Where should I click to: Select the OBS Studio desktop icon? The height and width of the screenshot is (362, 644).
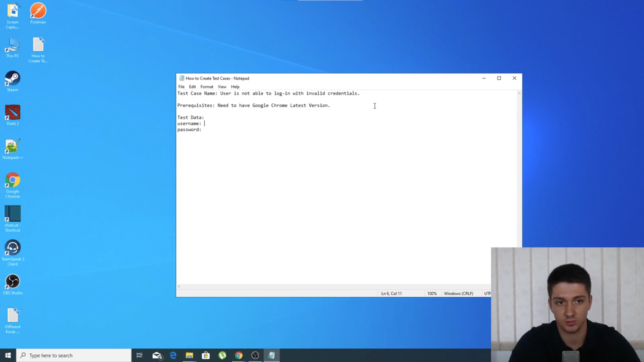pyautogui.click(x=12, y=284)
